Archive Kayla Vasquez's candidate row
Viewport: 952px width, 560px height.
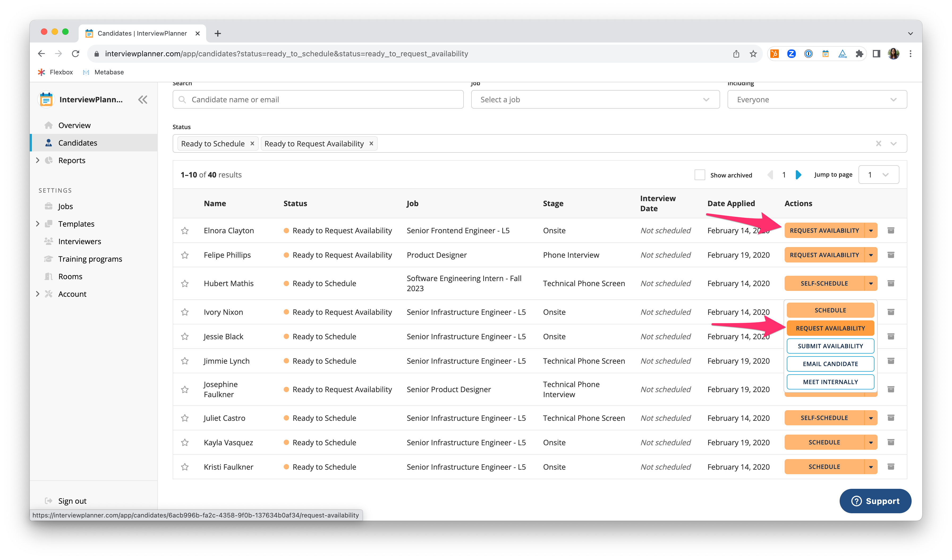(891, 443)
